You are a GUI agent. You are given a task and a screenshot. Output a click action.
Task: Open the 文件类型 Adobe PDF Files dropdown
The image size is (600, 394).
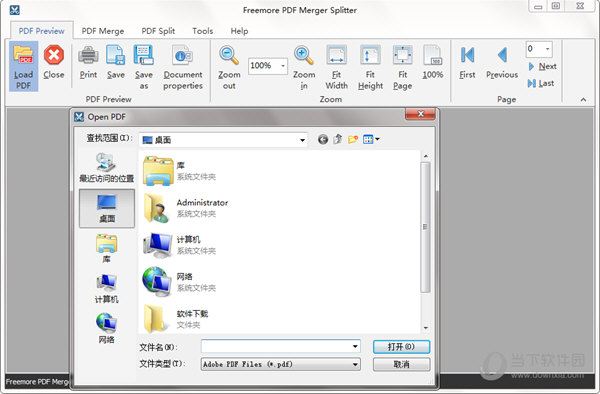[355, 364]
